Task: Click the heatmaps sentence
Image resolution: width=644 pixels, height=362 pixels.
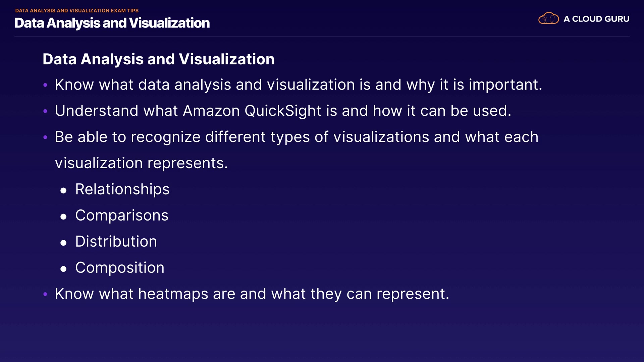Action: tap(252, 294)
